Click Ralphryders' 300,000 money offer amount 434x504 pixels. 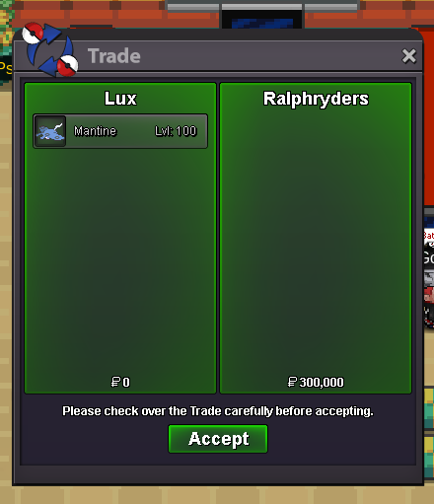(322, 383)
